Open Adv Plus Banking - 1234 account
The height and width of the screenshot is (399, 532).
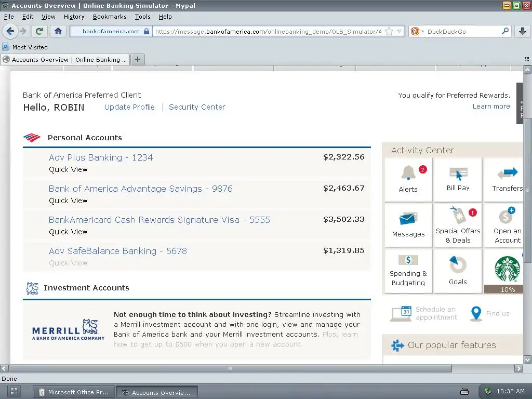[x=101, y=157]
